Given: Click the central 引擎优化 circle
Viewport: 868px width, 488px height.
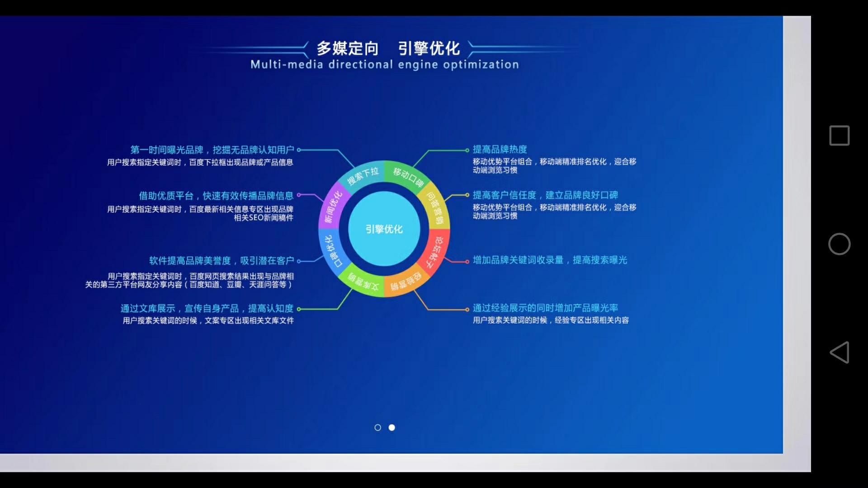Looking at the screenshot, I should tap(384, 229).
